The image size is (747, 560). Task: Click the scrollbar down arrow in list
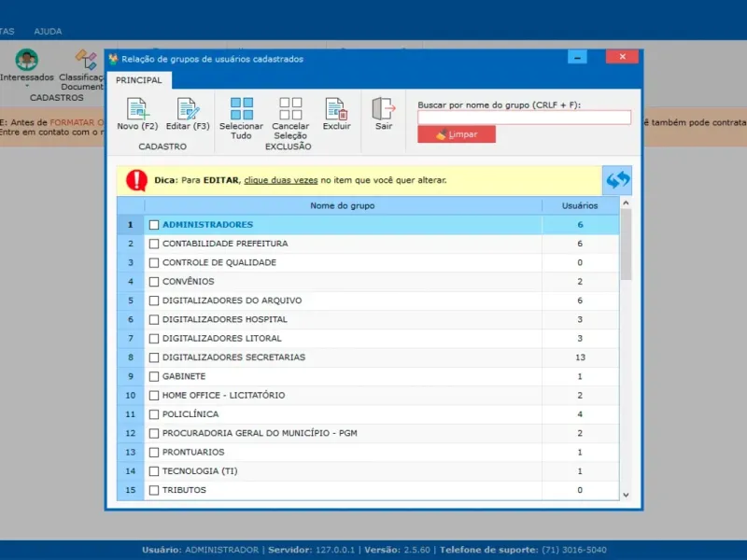click(626, 494)
